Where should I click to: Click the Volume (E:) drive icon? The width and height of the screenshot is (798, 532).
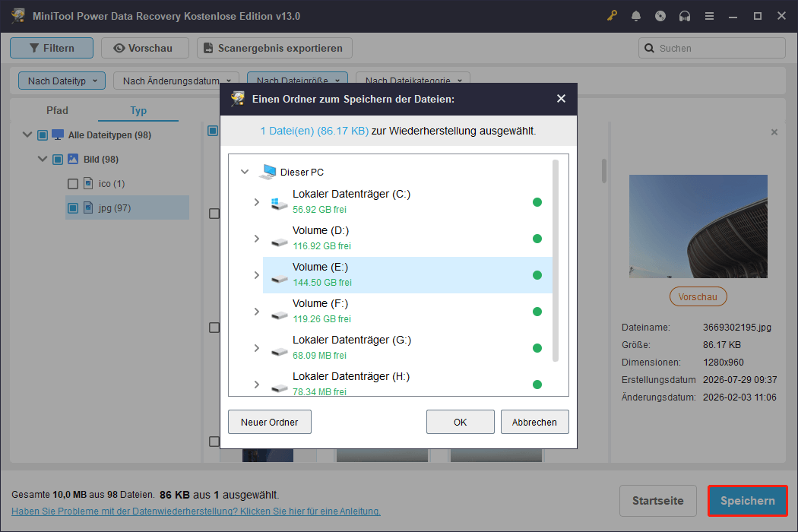point(280,278)
